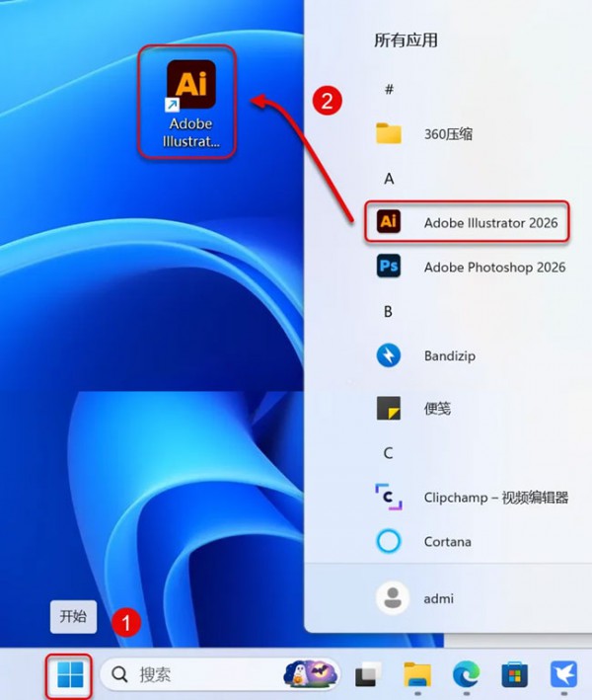Click the A letter index header
This screenshot has height=700, width=592.
[x=389, y=179]
